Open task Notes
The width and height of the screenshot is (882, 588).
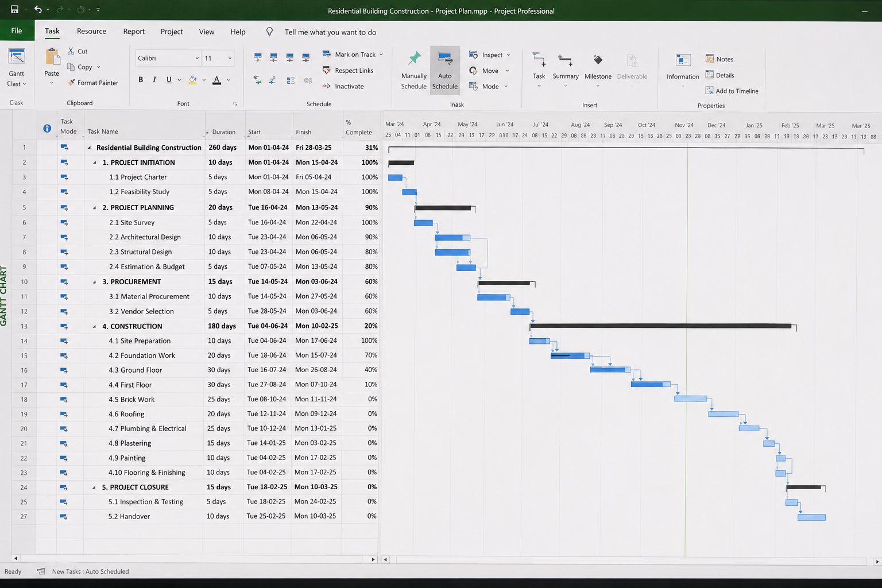[x=719, y=59]
